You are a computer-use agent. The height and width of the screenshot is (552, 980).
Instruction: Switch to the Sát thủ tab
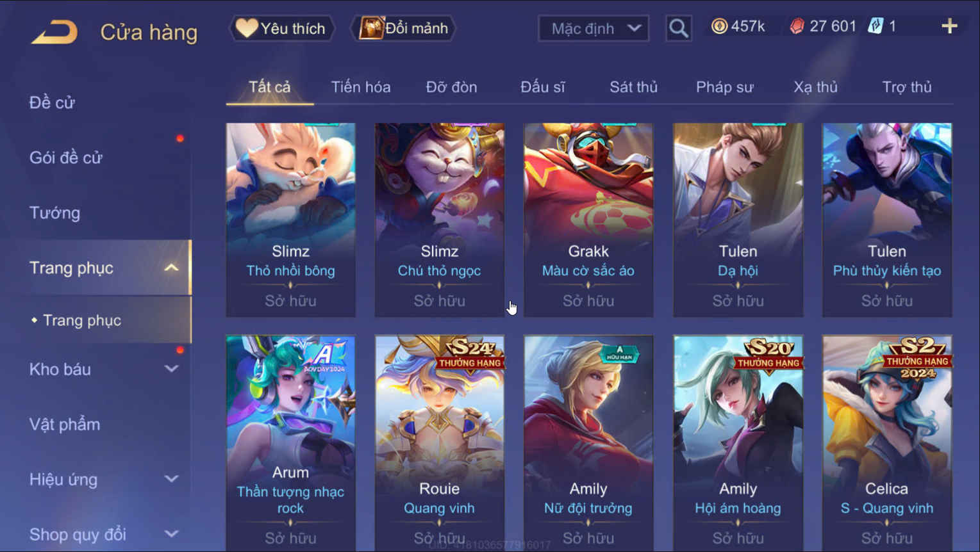[633, 87]
